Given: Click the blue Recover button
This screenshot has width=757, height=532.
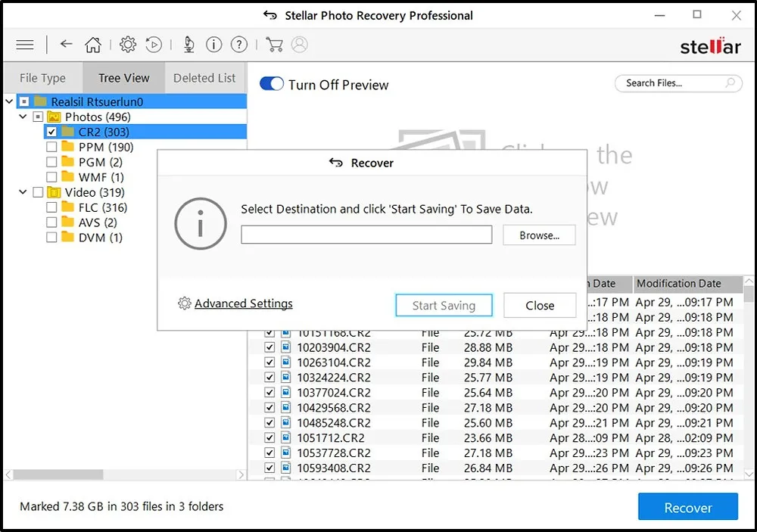Looking at the screenshot, I should [688, 507].
